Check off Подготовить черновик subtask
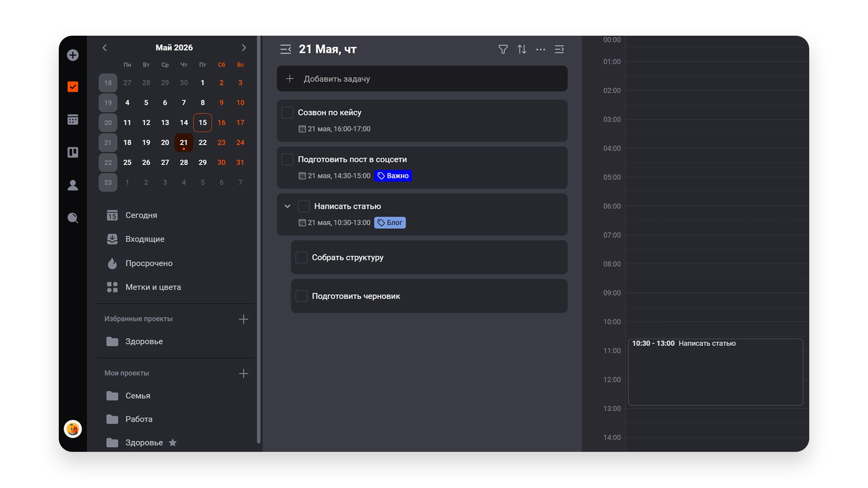Viewport: 868px width, 488px height. (302, 296)
